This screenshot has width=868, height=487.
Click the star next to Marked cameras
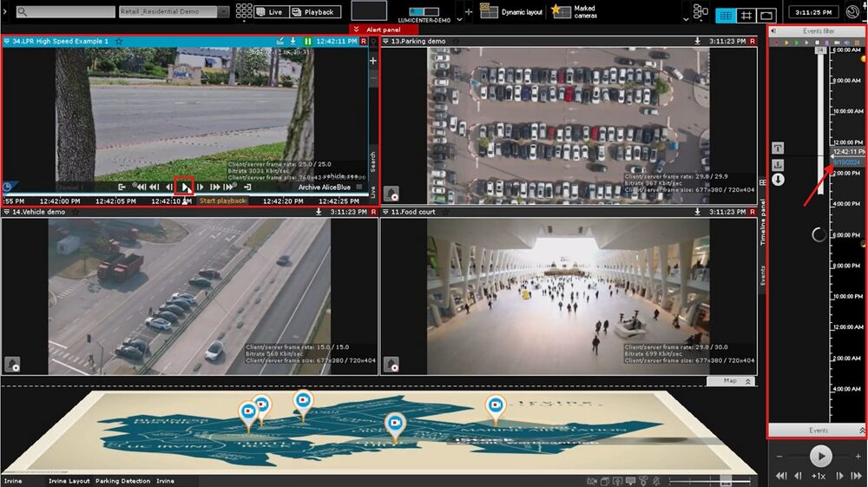pos(561,11)
